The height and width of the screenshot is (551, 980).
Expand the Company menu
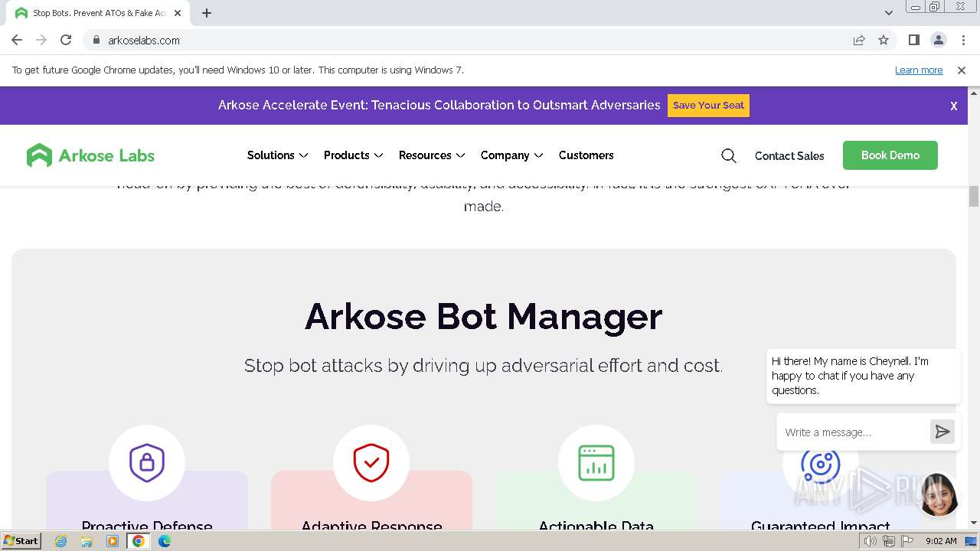(x=511, y=155)
